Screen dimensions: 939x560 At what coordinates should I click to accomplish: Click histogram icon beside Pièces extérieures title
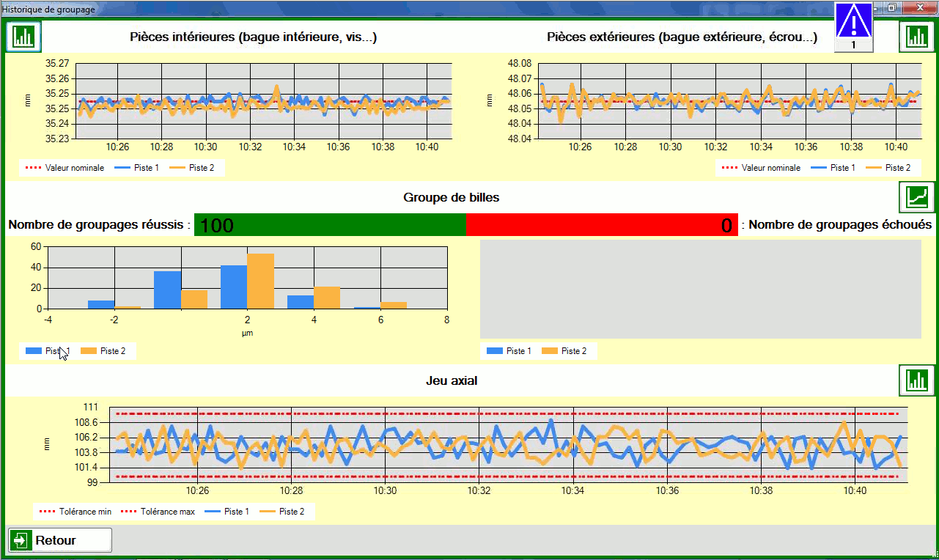(x=916, y=37)
